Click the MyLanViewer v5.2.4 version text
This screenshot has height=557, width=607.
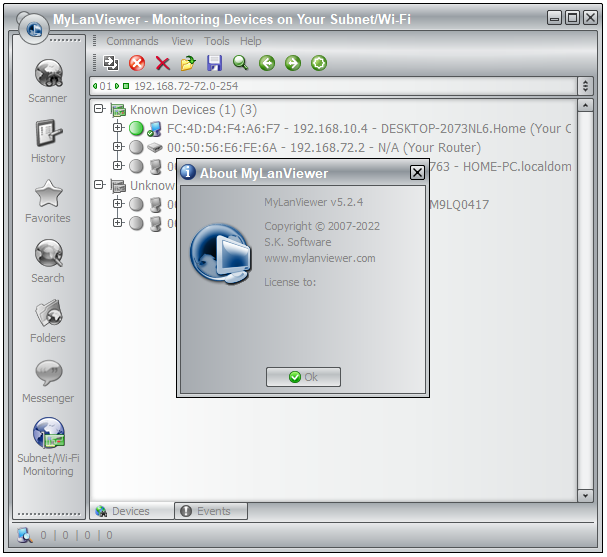tap(314, 202)
